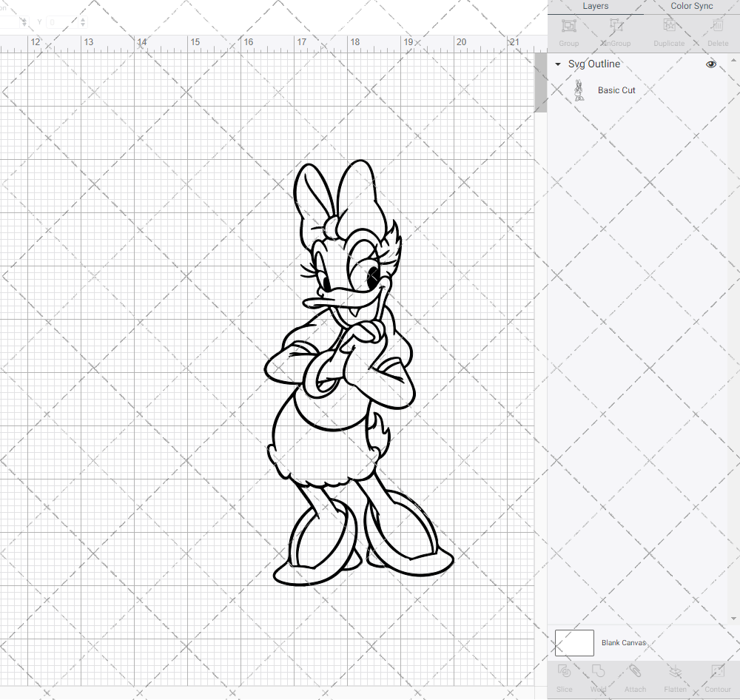Viewport: 740px width, 700px height.
Task: Collapse the Svg Outline layer group
Action: click(557, 64)
